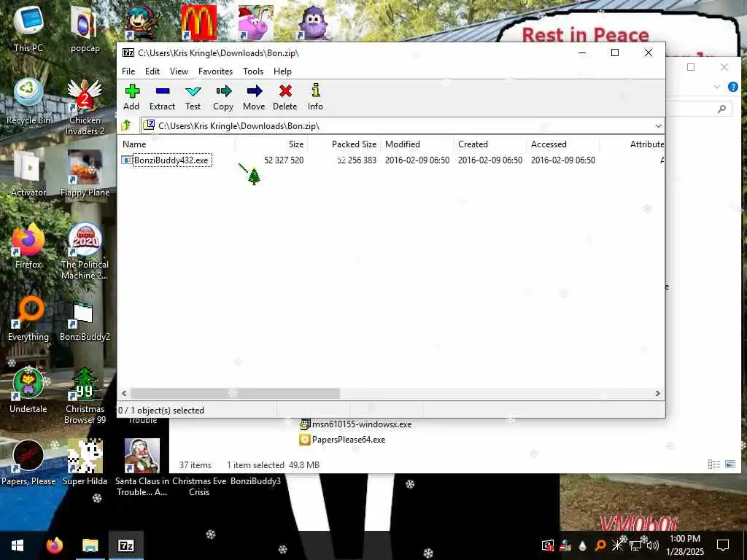This screenshot has width=747, height=560.
Task: Open File Explorer from the taskbar
Action: tap(90, 545)
